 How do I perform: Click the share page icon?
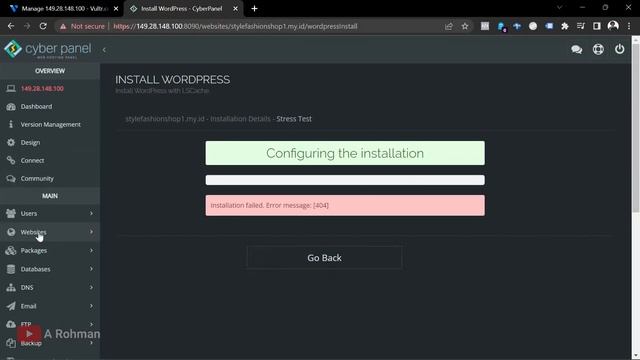tap(449, 26)
